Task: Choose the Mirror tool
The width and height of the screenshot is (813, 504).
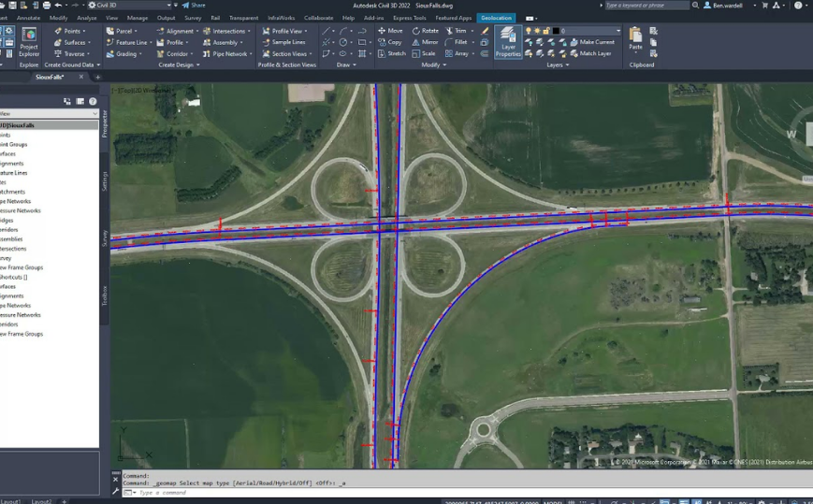Action: 425,42
